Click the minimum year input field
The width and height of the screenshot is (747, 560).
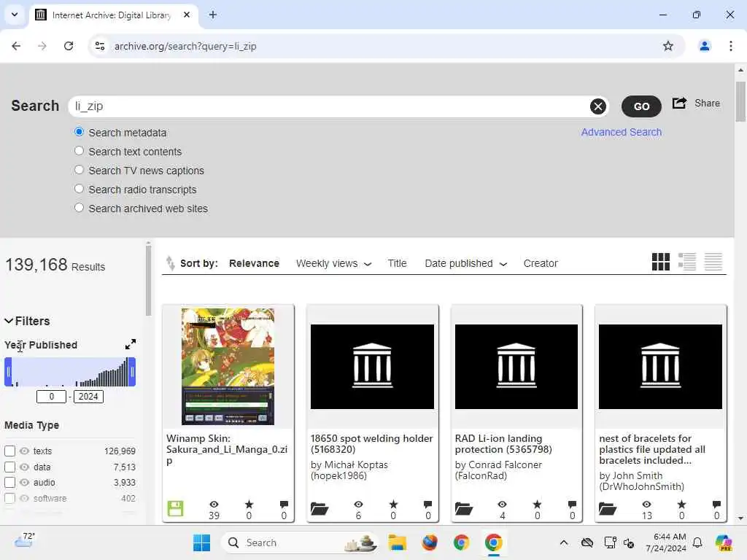click(52, 396)
